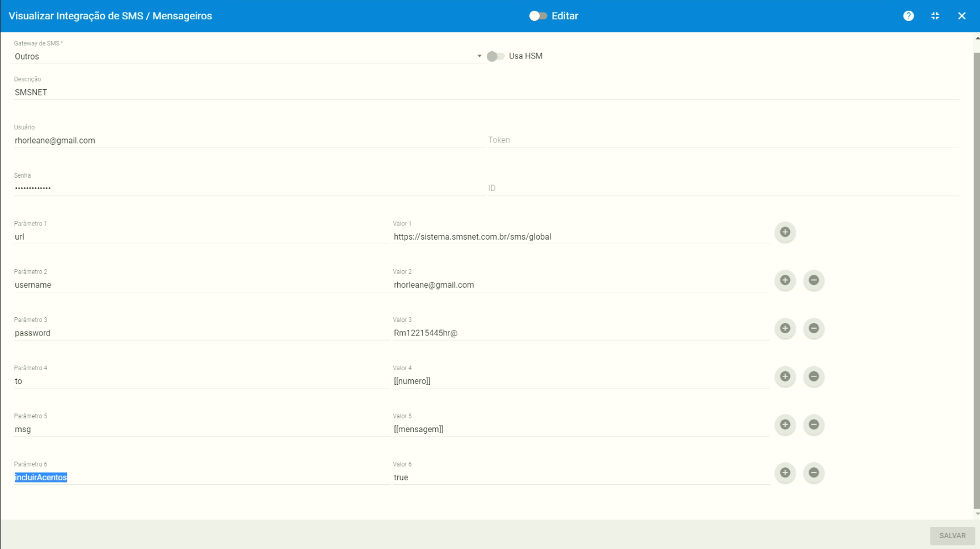Delete the msg parameter row
The width and height of the screenshot is (980, 549).
pos(813,425)
